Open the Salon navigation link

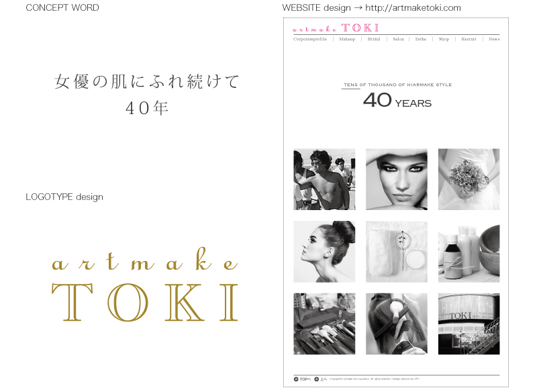(398, 40)
